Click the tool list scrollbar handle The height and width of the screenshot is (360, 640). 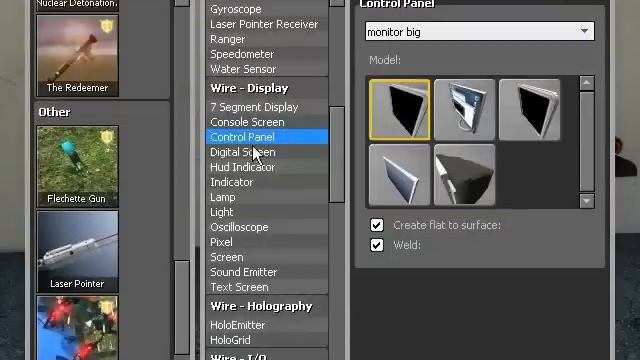337,154
